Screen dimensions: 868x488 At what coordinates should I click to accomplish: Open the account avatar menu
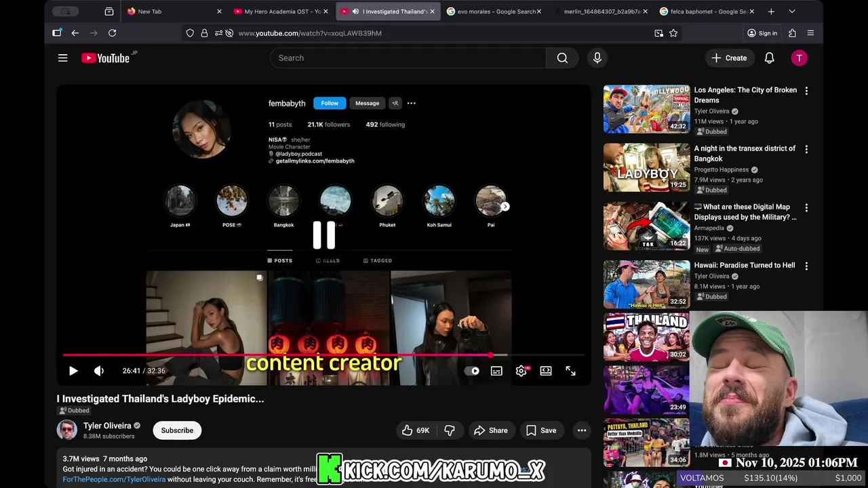click(x=799, y=58)
